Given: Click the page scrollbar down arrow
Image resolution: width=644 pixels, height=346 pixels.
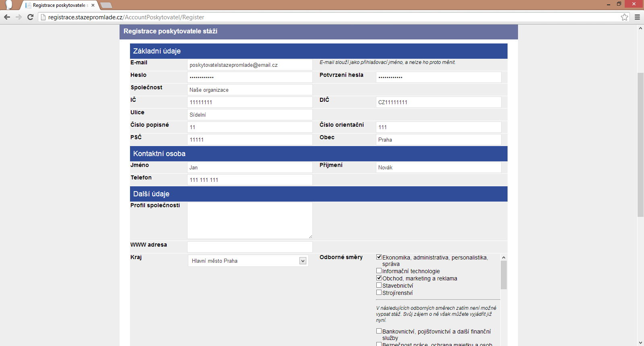Looking at the screenshot, I should tap(640, 343).
